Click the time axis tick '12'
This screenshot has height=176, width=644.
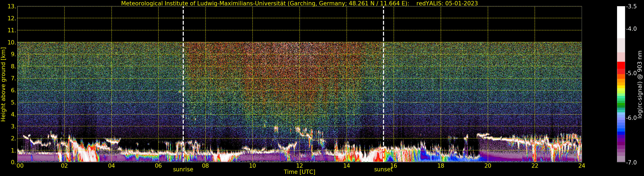(300, 166)
